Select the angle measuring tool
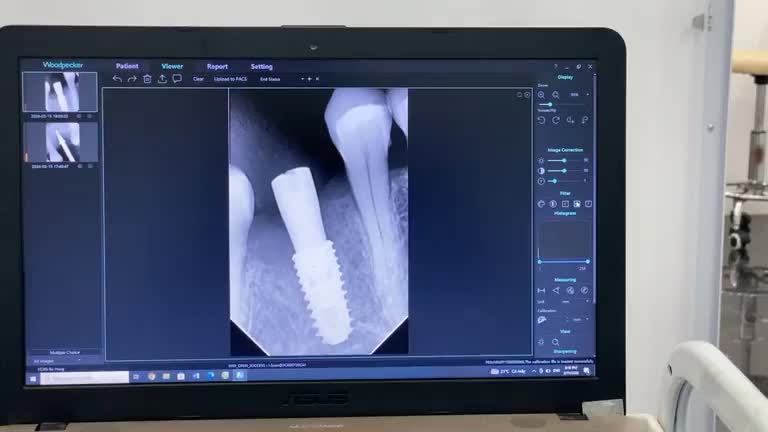 (556, 290)
